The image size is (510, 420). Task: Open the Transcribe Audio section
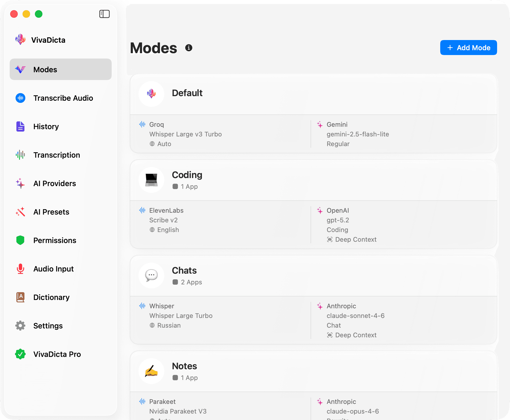[63, 98]
